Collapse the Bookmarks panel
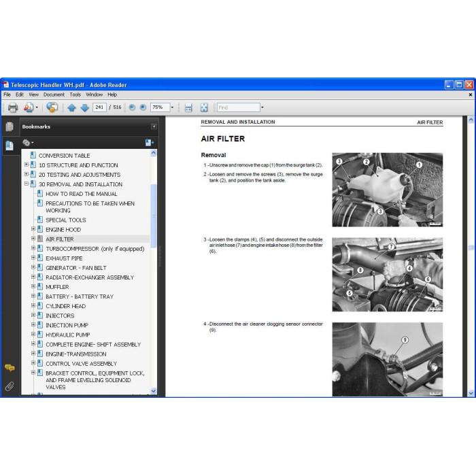476x476 pixels. [x=154, y=126]
